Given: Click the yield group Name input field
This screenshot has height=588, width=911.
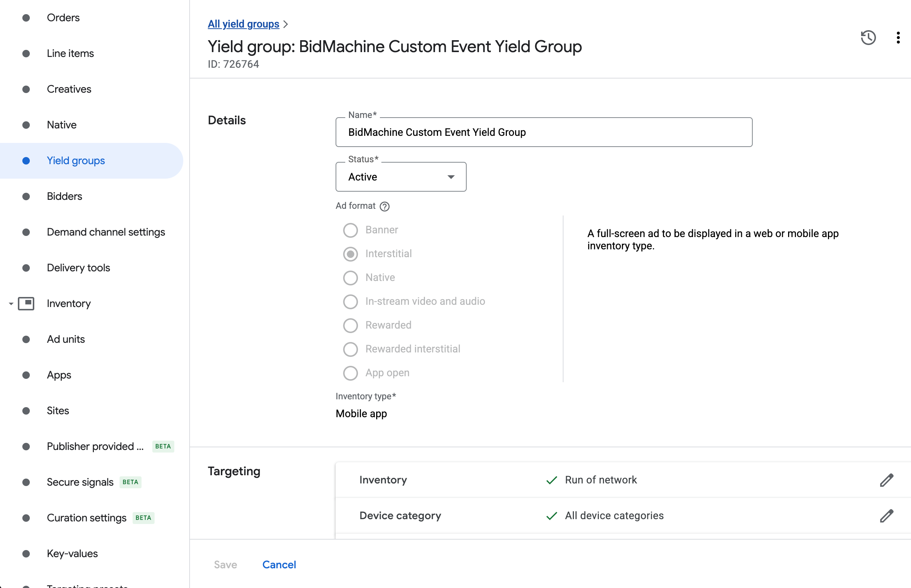Looking at the screenshot, I should click(x=543, y=132).
